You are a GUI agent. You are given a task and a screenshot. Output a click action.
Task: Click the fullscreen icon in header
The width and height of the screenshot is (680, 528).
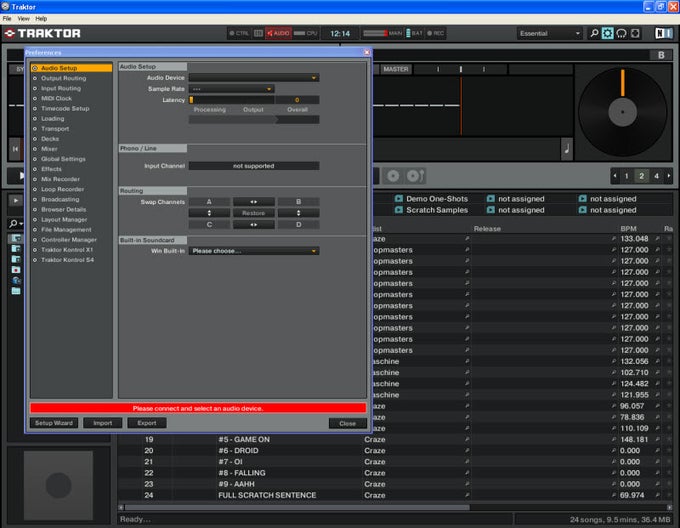[635, 33]
